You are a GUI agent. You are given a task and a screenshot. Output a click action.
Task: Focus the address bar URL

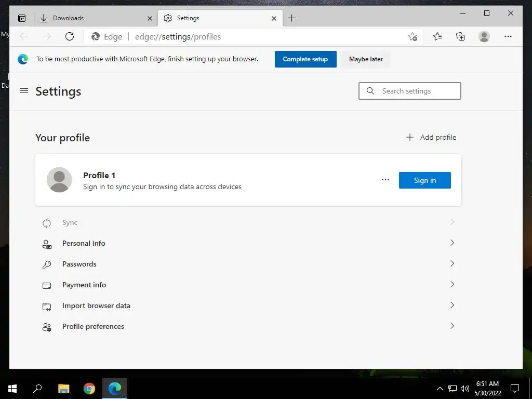point(178,37)
